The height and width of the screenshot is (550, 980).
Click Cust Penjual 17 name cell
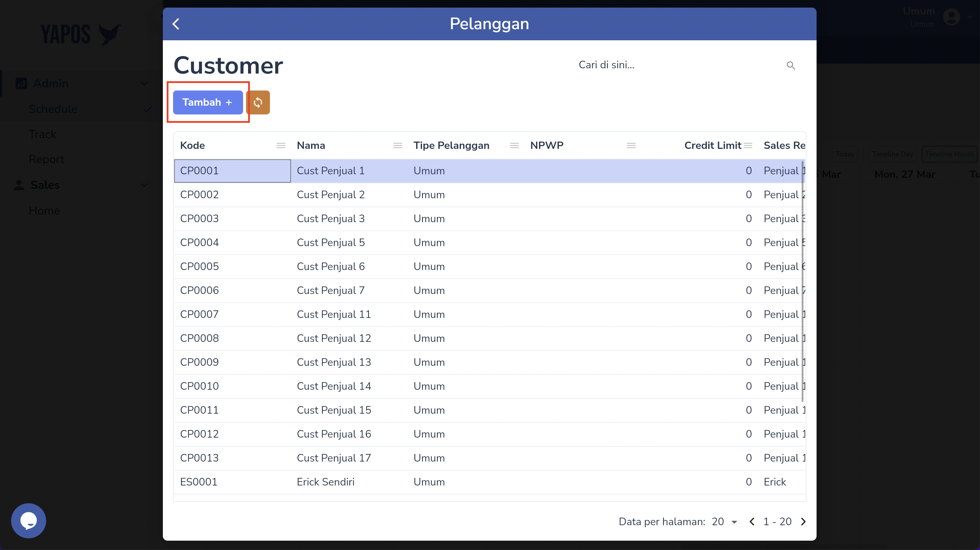[x=334, y=458]
